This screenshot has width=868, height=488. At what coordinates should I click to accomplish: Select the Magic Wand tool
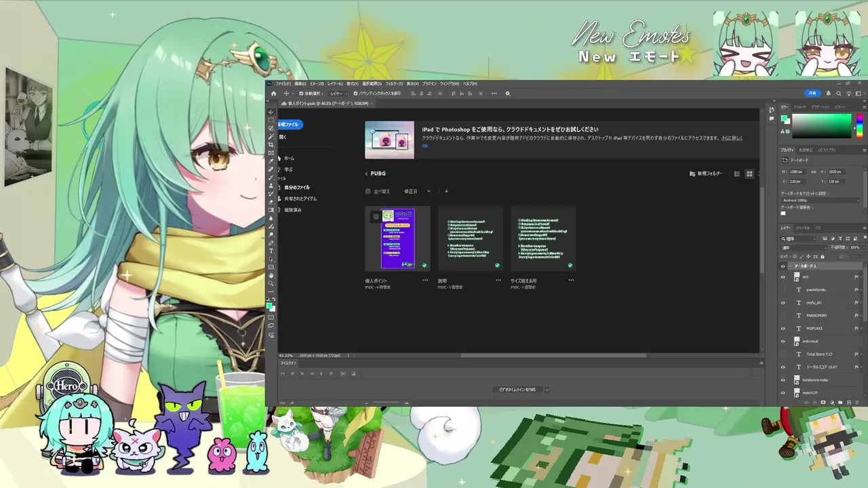click(x=271, y=136)
